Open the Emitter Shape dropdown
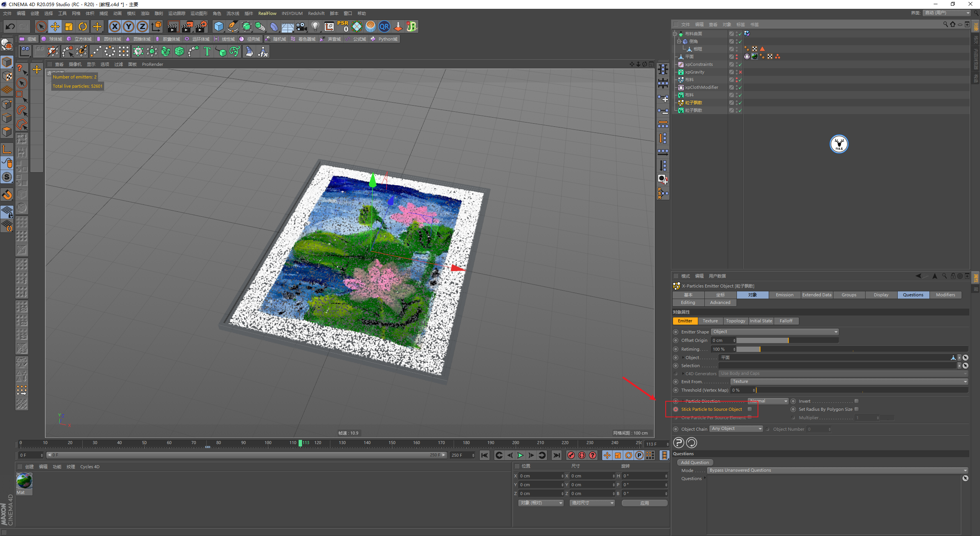The image size is (980, 536). (775, 332)
